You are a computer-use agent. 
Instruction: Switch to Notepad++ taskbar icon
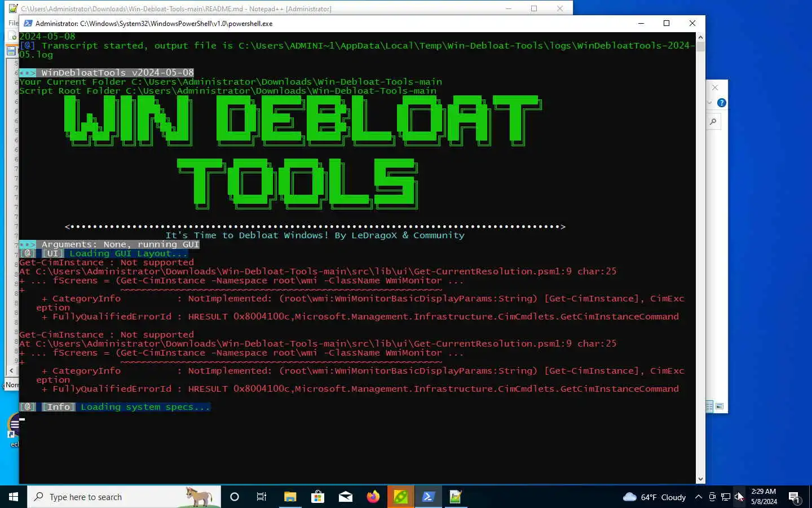[x=456, y=497]
